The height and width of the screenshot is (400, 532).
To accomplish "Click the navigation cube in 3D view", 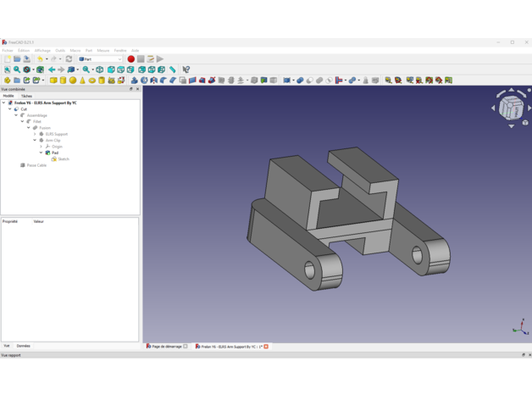I will point(511,108).
